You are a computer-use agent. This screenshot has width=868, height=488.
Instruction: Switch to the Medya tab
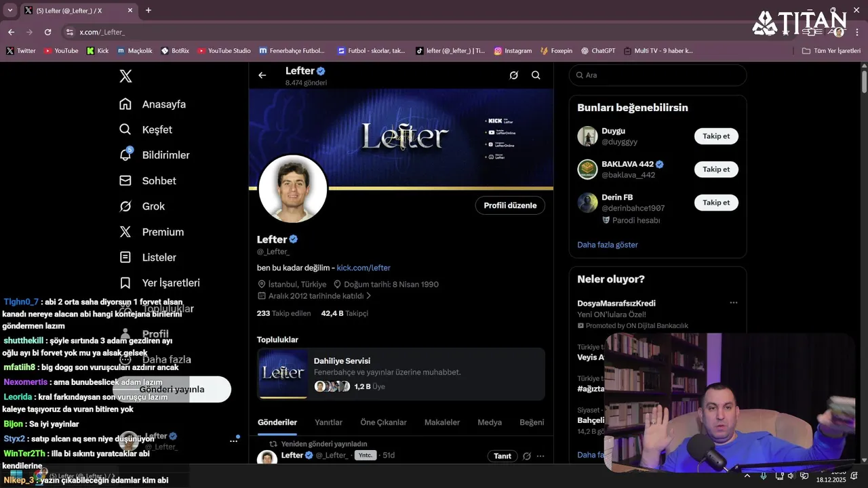(x=490, y=422)
